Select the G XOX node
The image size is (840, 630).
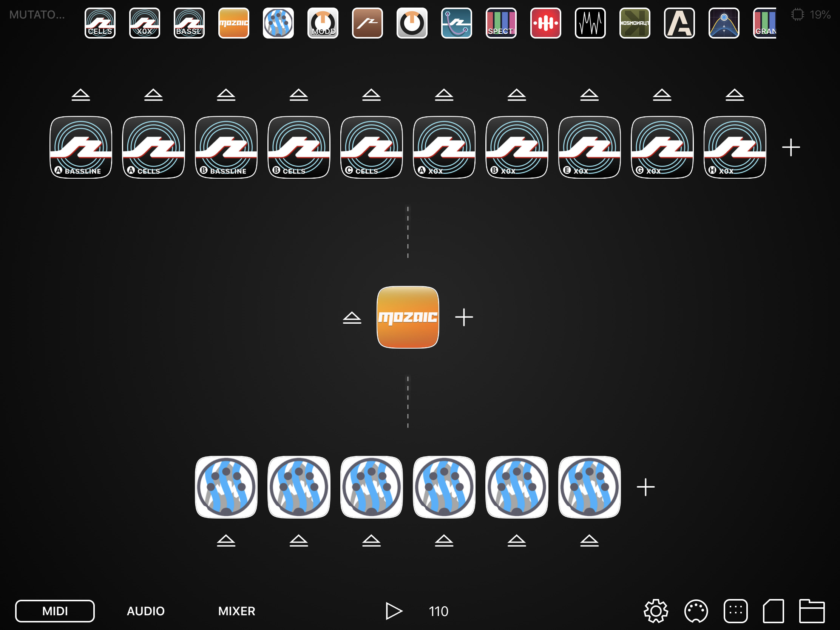tap(662, 147)
